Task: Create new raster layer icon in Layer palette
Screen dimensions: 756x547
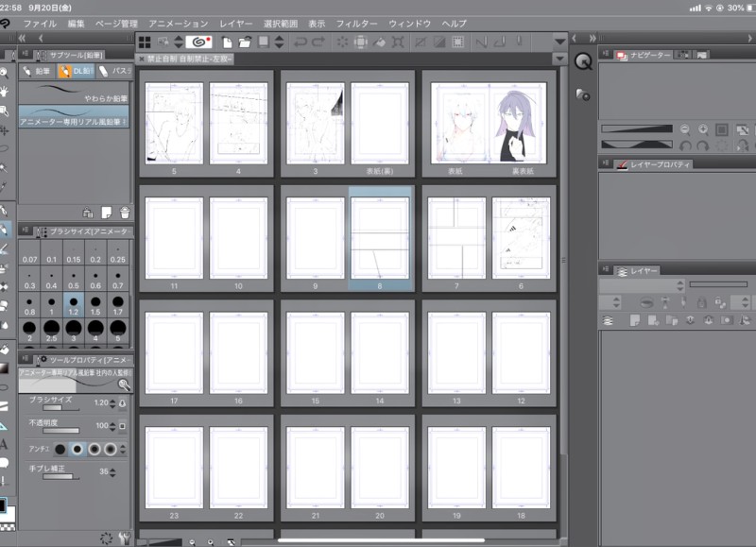Action: (635, 320)
